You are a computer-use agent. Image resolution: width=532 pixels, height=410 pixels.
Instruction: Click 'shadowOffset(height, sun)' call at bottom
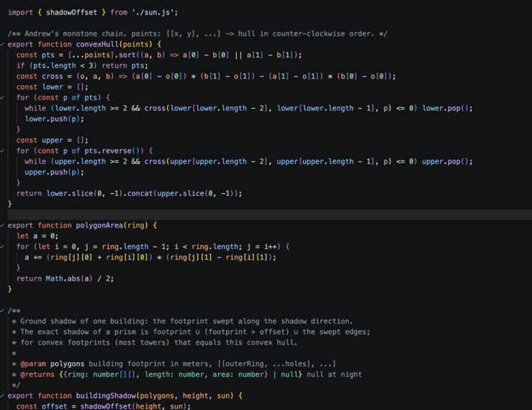(133, 406)
